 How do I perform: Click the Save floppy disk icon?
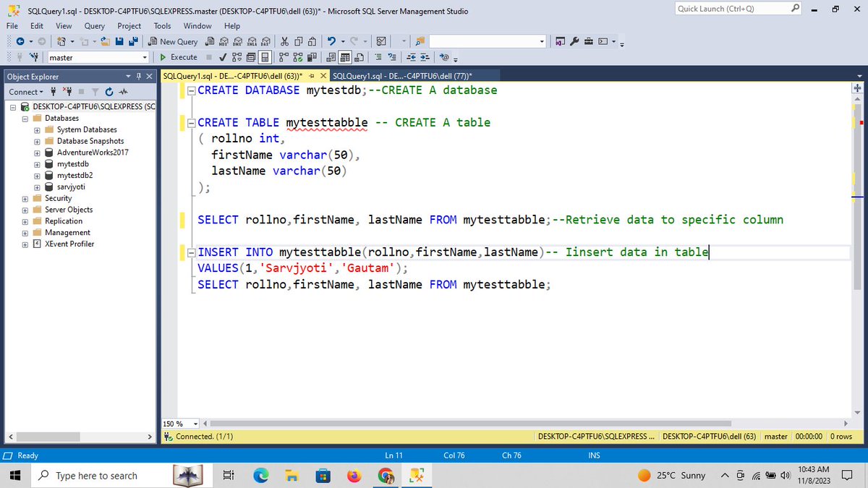(x=119, y=42)
